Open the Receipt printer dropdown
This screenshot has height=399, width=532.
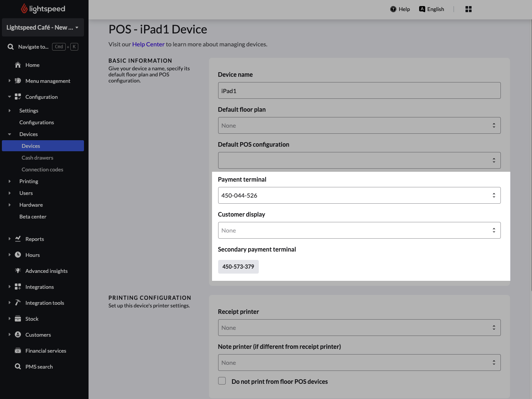(359, 328)
